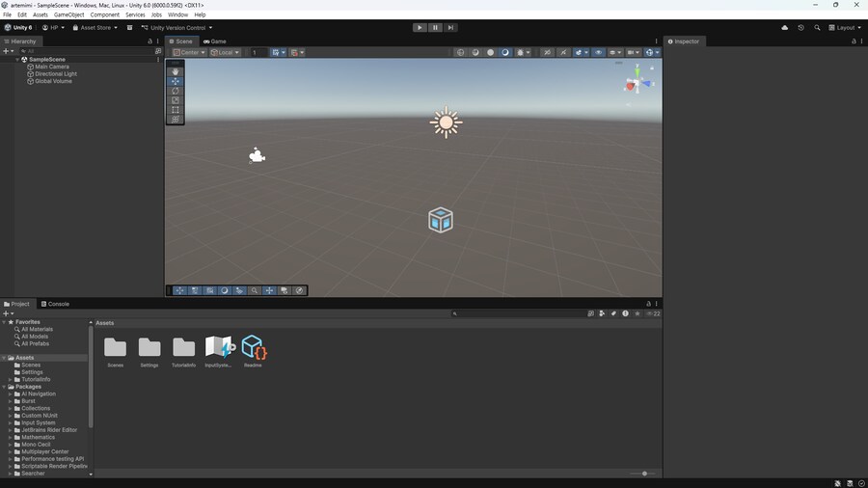Select the Rotate tool in Scene toolbar
Image resolution: width=868 pixels, height=488 pixels.
(x=176, y=91)
